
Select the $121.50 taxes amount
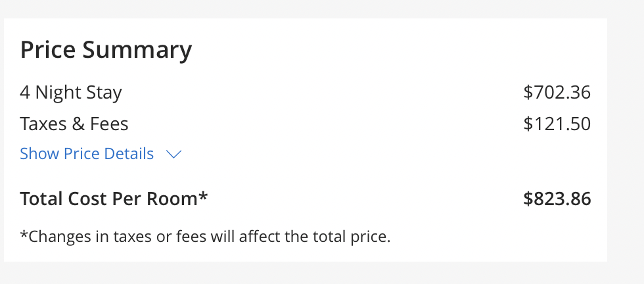[x=557, y=124]
